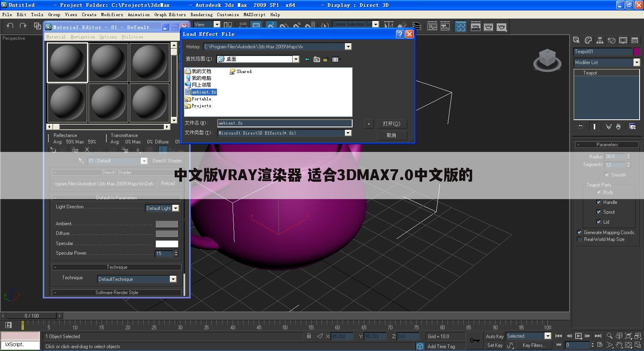
Task: Open the Modifier List dropdown
Action: [x=637, y=62]
